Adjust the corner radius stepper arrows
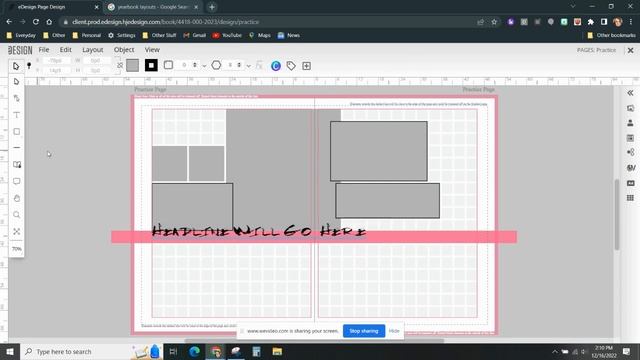This screenshot has height=360, width=640. pos(195,65)
